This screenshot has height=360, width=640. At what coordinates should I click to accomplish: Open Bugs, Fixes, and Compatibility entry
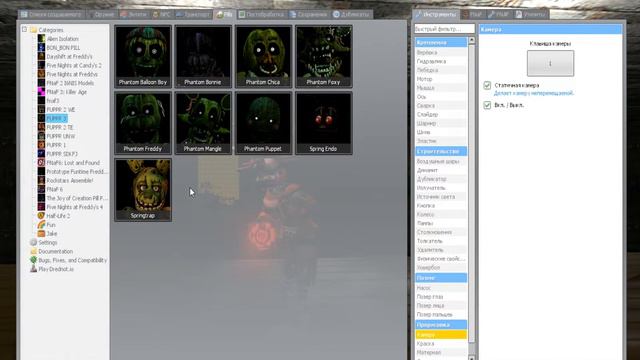point(72,260)
